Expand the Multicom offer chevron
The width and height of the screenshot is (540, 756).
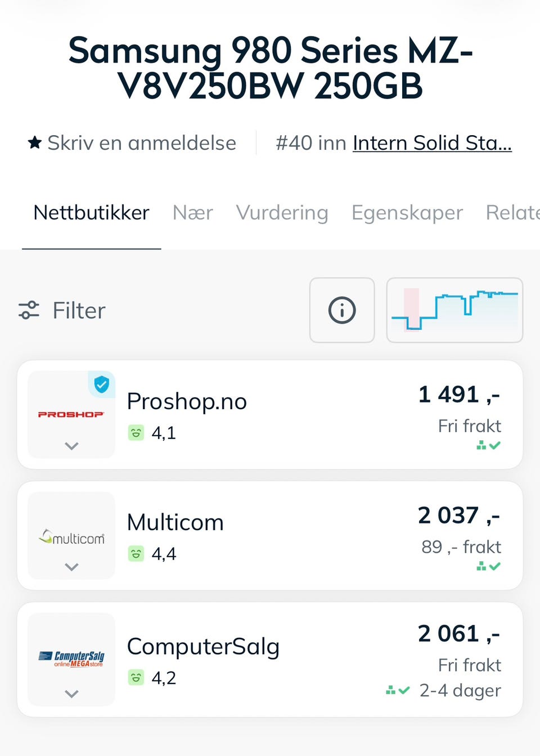(71, 567)
